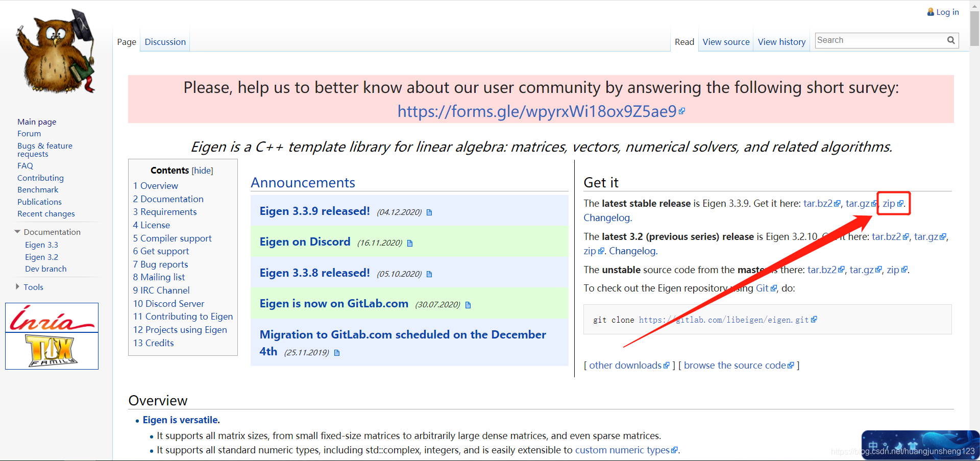Open Eigen 3.3.9 released! announcement

click(314, 211)
